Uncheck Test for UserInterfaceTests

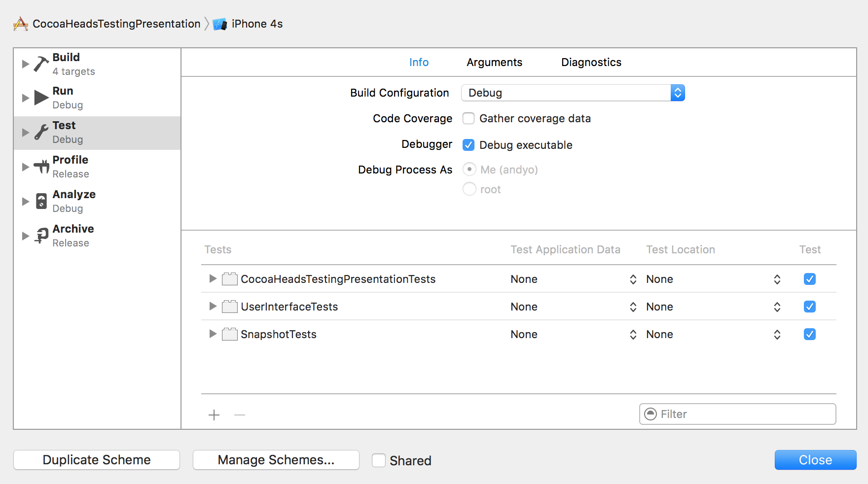[x=810, y=307]
